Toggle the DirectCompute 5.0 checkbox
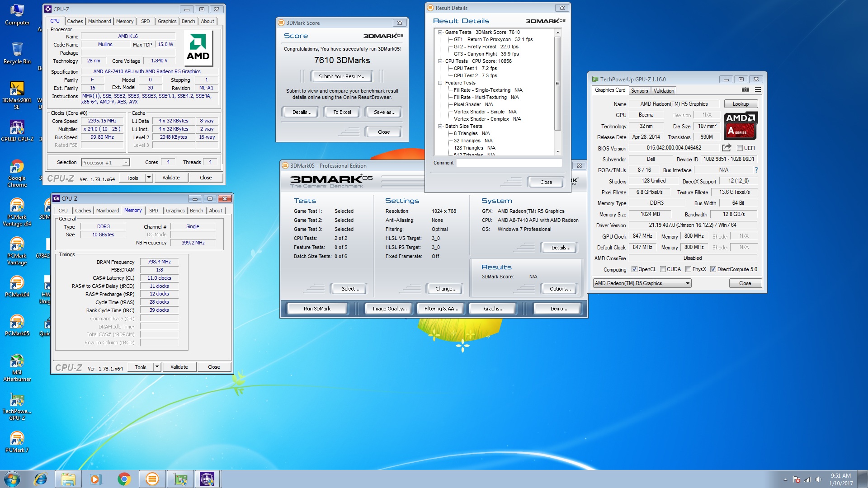 pyautogui.click(x=713, y=269)
